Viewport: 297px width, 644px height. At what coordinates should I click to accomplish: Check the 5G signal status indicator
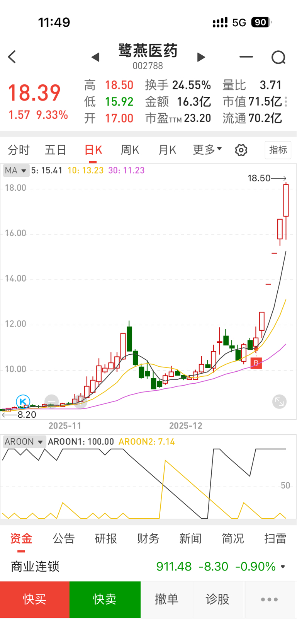click(239, 22)
